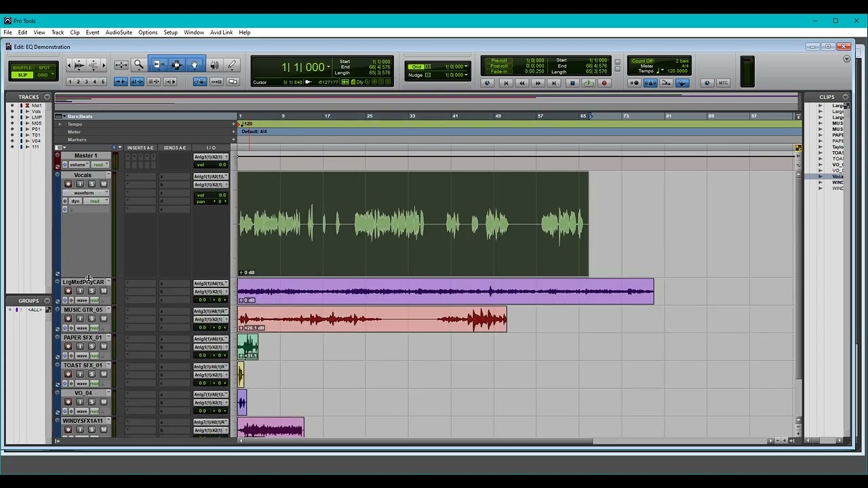868x488 pixels.
Task: Open the Track menu
Action: click(x=58, y=33)
